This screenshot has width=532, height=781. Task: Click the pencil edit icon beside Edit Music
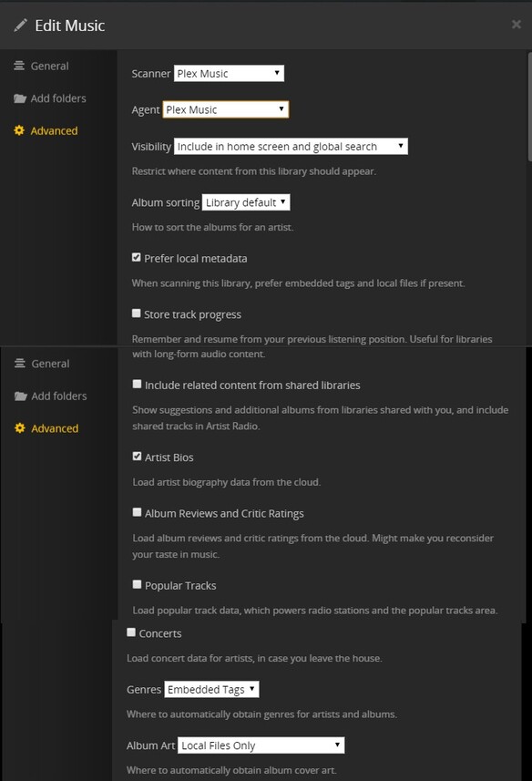[x=21, y=26]
